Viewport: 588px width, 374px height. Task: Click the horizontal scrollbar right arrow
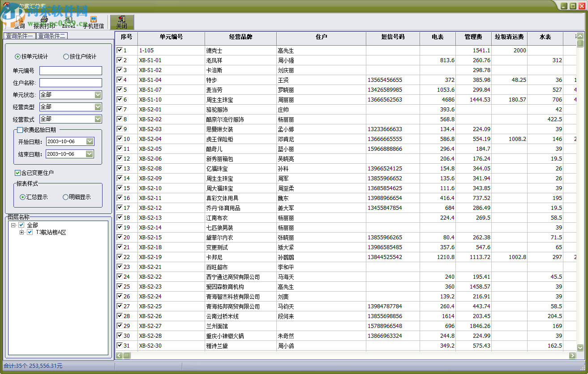pos(572,355)
